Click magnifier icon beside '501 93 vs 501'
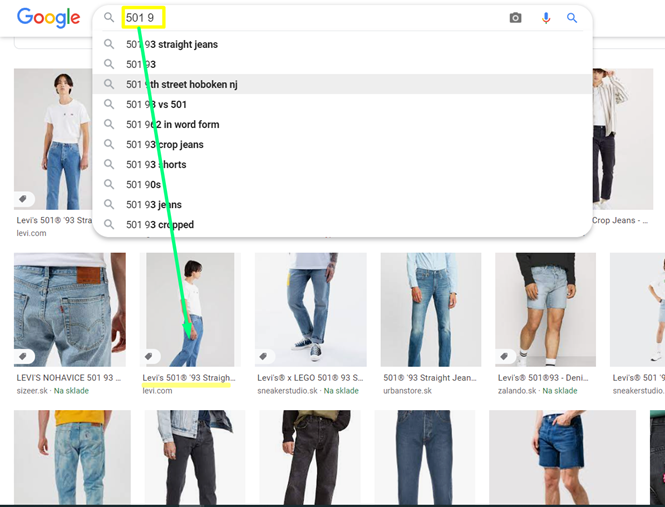The height and width of the screenshot is (507, 665). pyautogui.click(x=109, y=104)
